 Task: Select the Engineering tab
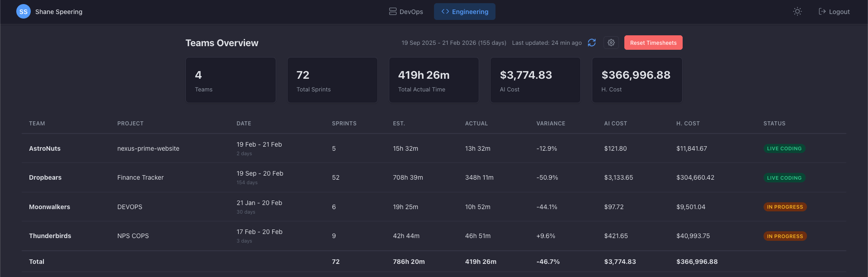pos(465,12)
